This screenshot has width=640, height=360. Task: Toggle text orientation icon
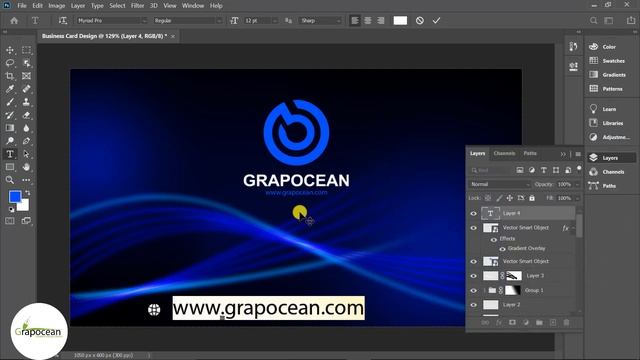point(63,20)
